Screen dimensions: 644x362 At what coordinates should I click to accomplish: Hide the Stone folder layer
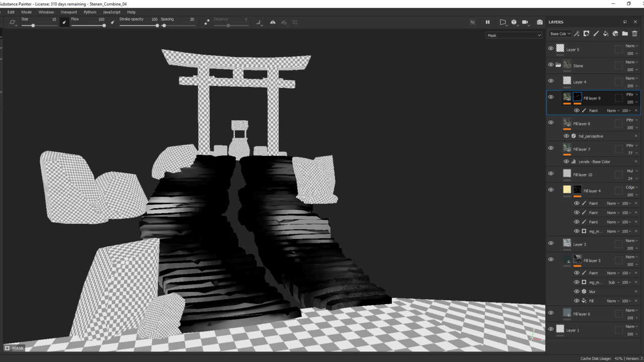550,65
